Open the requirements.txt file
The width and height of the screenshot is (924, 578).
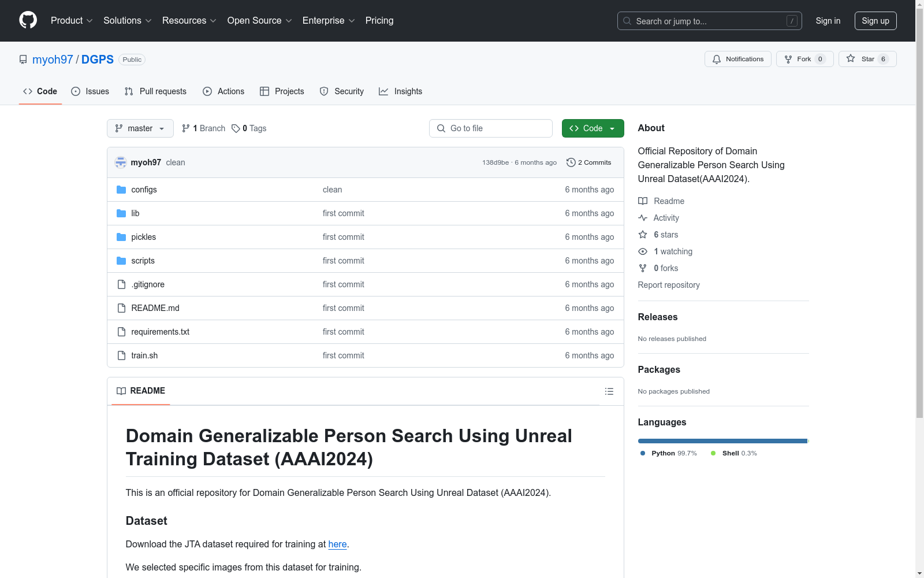coord(161,332)
